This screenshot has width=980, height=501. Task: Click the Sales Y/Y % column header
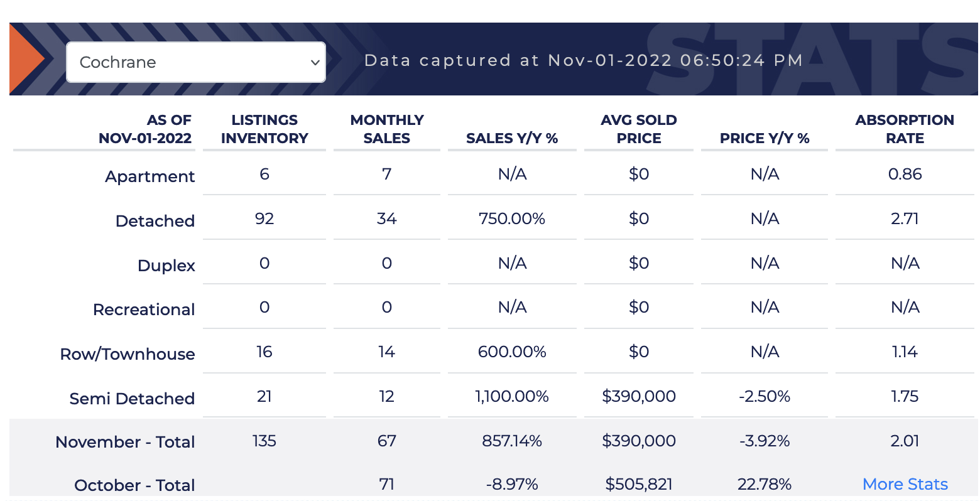point(512,138)
